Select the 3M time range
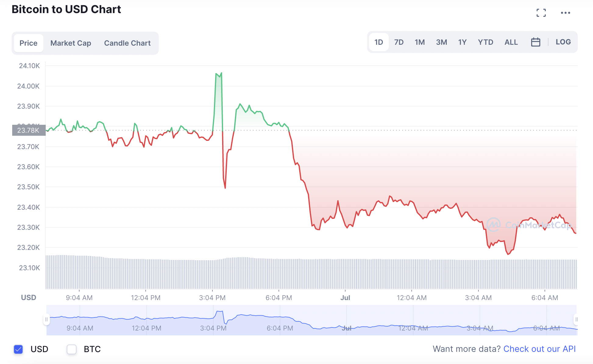The width and height of the screenshot is (593, 364). click(x=442, y=42)
